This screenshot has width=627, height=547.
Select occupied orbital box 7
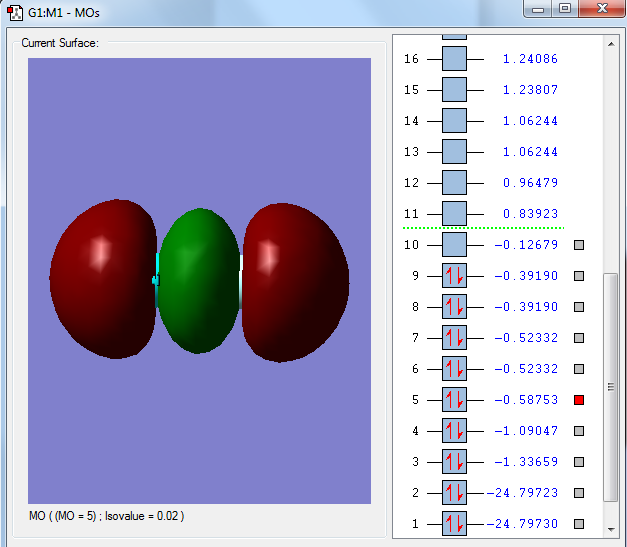click(454, 337)
